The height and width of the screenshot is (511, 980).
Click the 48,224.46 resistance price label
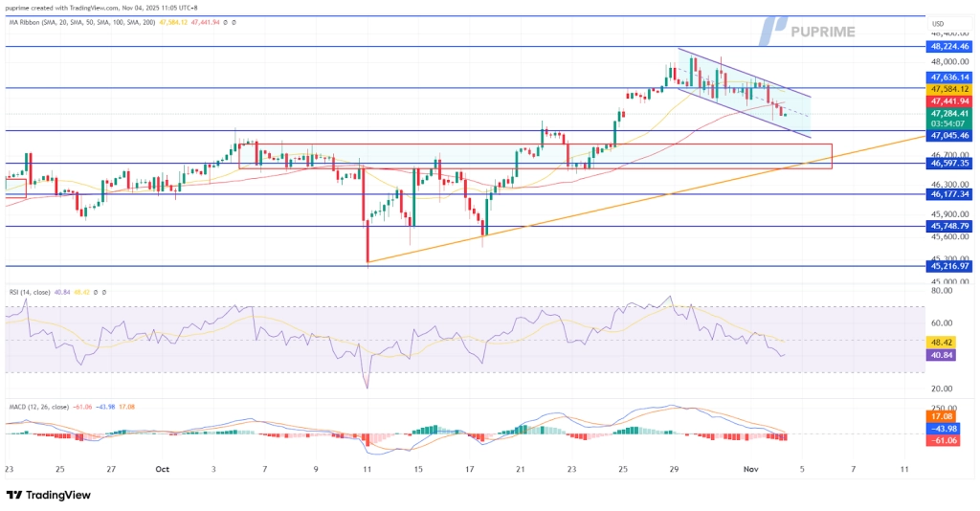click(950, 46)
